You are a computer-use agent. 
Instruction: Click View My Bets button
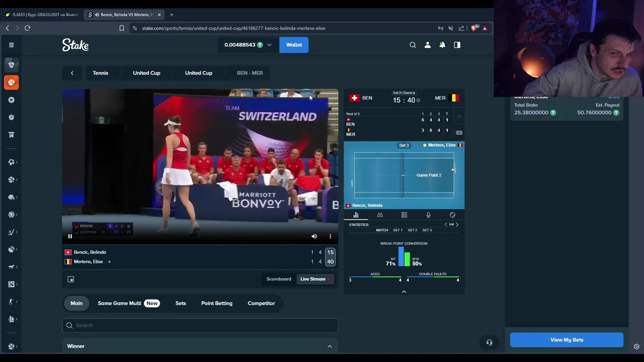pyautogui.click(x=567, y=340)
